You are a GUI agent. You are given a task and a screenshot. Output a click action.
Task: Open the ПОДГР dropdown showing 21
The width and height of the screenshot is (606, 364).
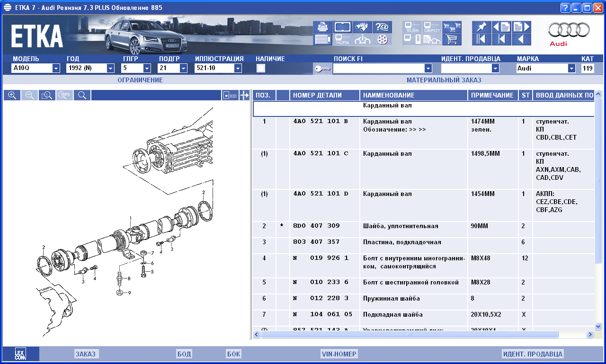183,68
